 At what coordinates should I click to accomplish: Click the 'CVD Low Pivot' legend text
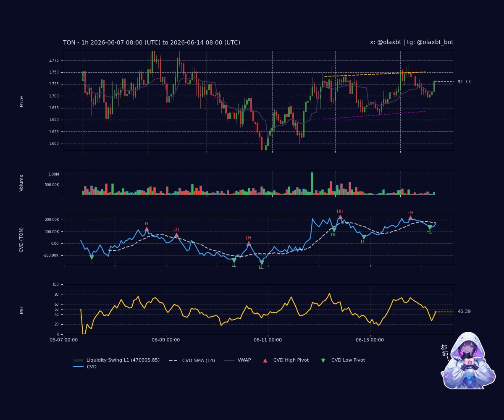tap(348, 360)
